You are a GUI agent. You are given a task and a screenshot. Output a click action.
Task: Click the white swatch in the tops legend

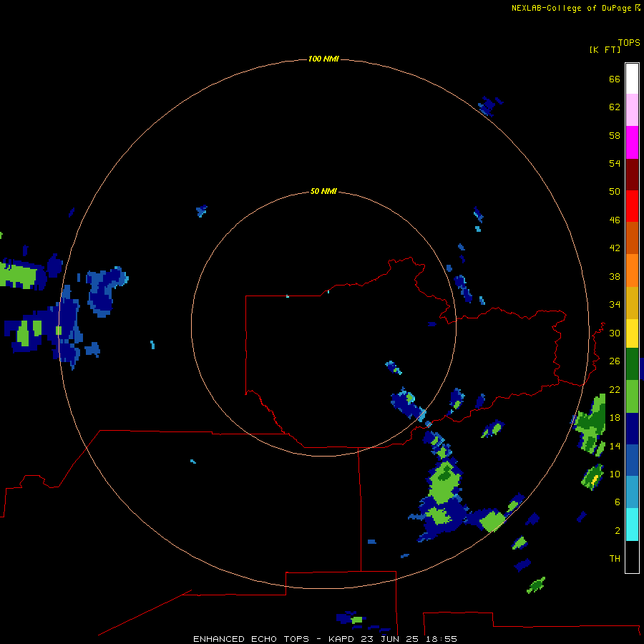click(632, 79)
